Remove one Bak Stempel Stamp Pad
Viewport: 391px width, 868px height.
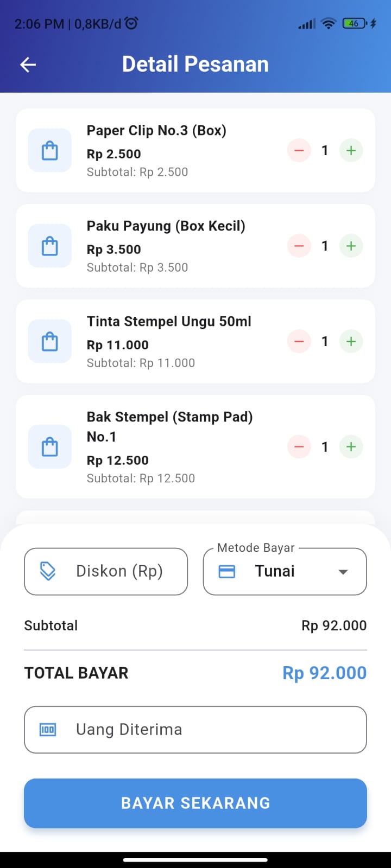coord(299,446)
